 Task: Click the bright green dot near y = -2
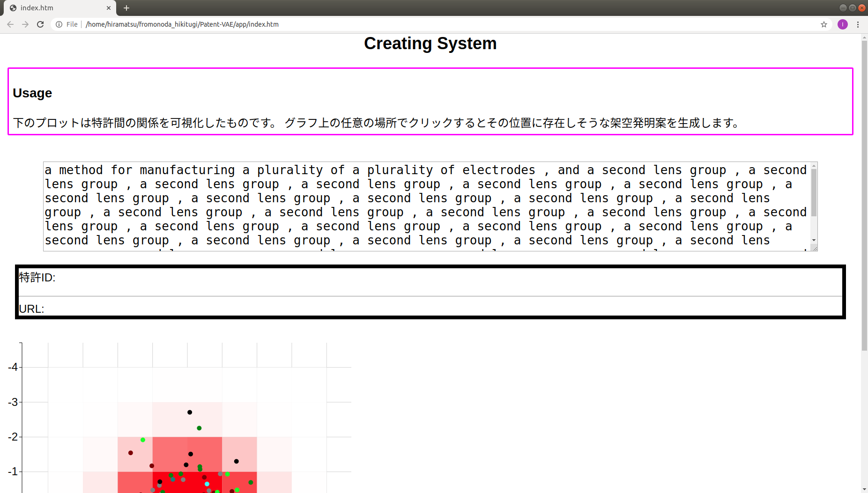[143, 440]
